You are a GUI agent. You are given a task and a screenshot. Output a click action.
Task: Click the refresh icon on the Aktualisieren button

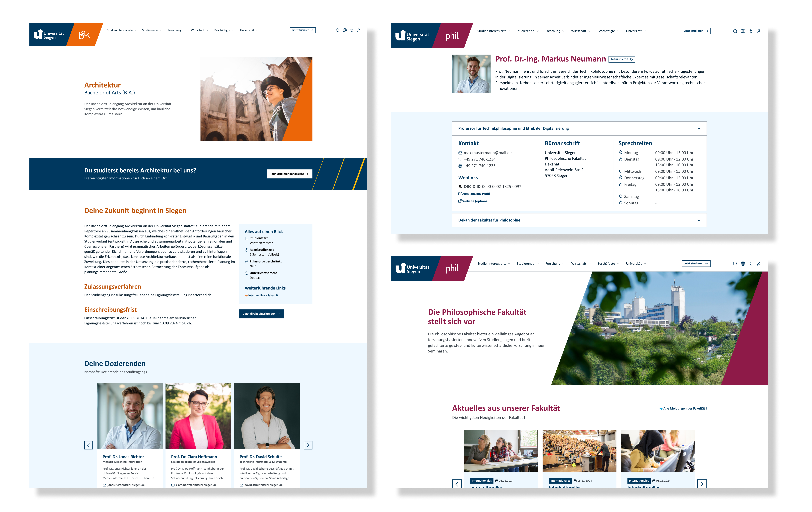(632, 59)
